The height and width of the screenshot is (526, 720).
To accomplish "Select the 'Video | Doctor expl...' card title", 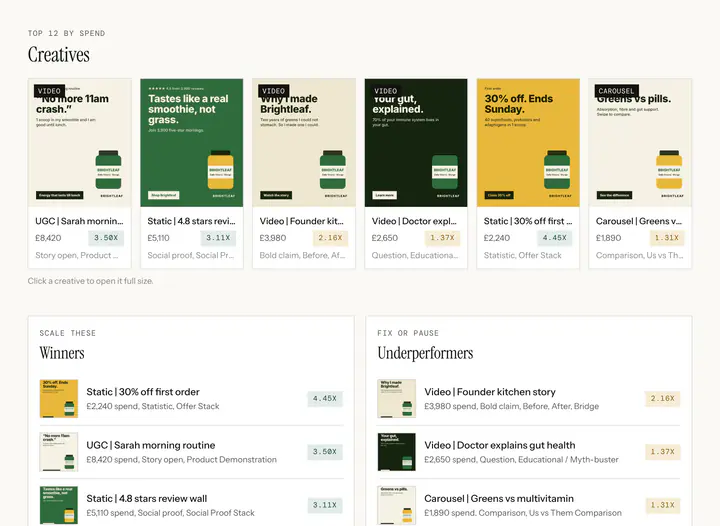I will [x=414, y=221].
